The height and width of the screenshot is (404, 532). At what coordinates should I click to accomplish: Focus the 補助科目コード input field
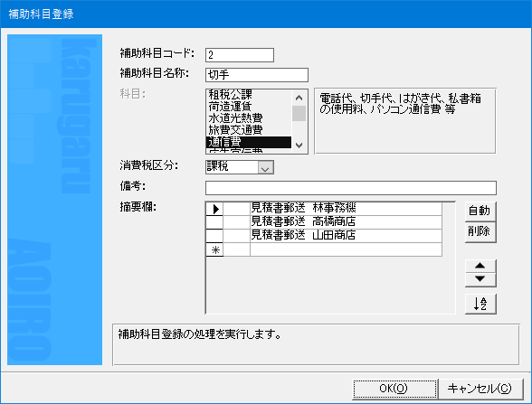point(240,55)
